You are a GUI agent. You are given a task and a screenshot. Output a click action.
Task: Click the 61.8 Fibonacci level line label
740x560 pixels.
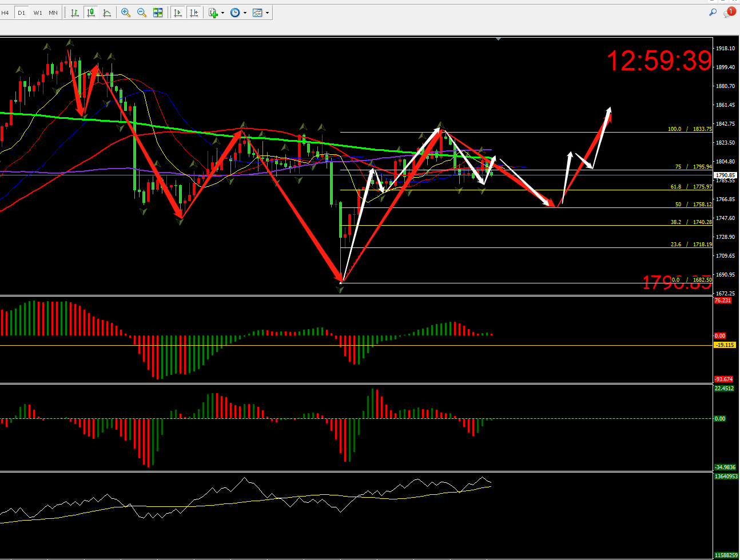tap(691, 187)
